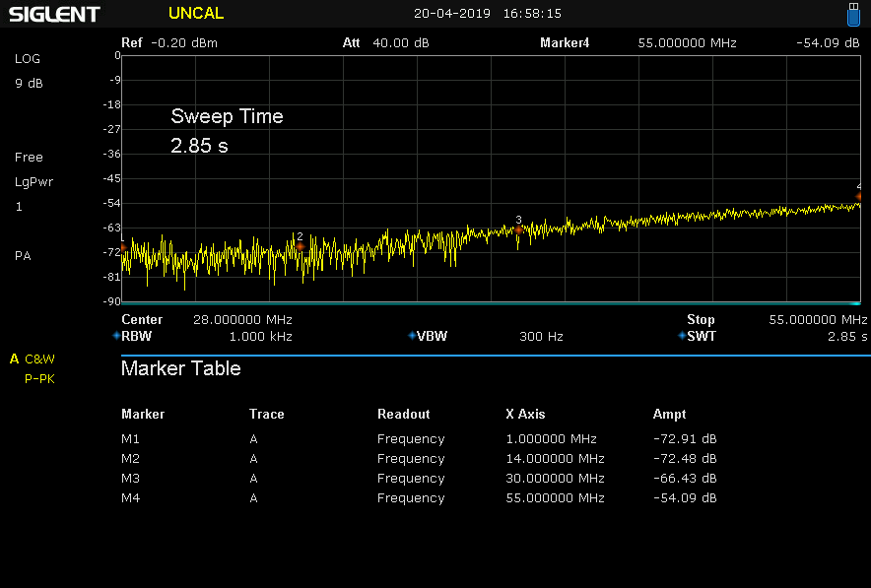The width and height of the screenshot is (871, 588).
Task: Select the SWT value 2.85 s
Action: 847,337
